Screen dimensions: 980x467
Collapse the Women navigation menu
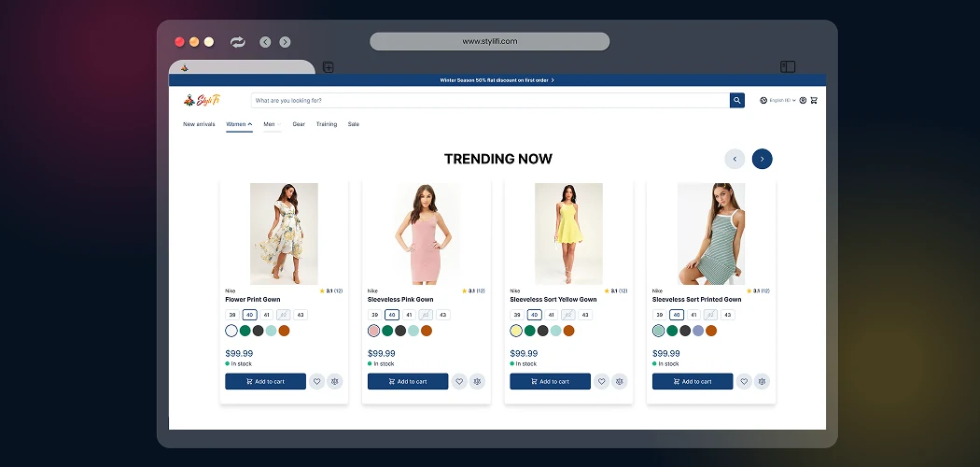239,124
